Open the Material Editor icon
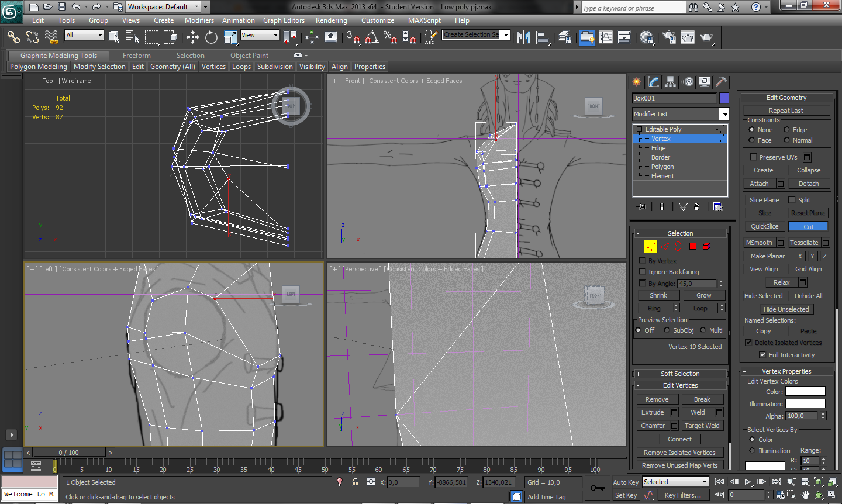The image size is (842, 504). 647,37
